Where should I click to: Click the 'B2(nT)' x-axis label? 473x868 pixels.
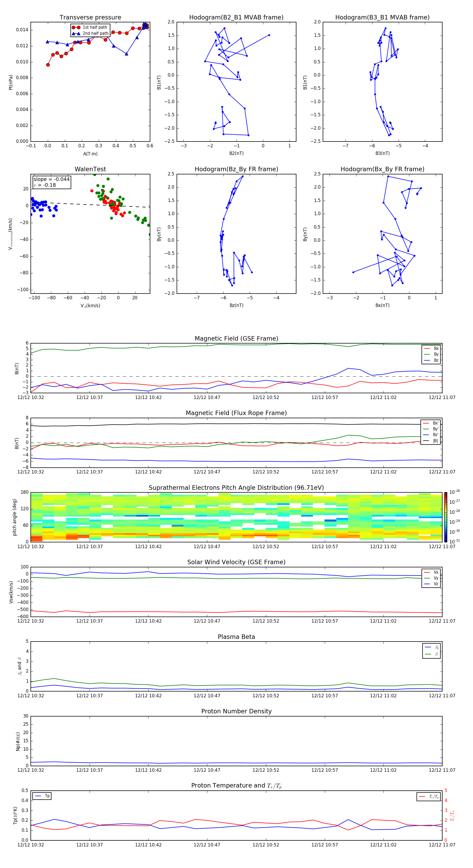tap(236, 153)
